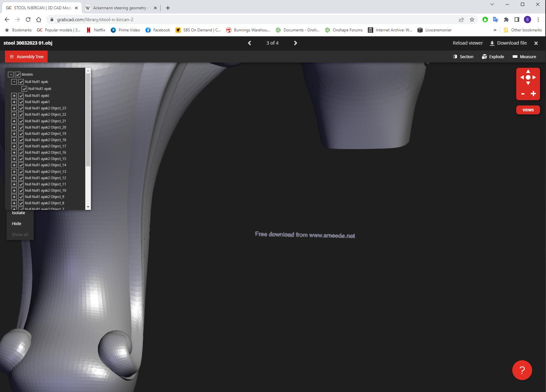Choose Isolate from the context menu
The height and width of the screenshot is (392, 546).
pyautogui.click(x=19, y=213)
